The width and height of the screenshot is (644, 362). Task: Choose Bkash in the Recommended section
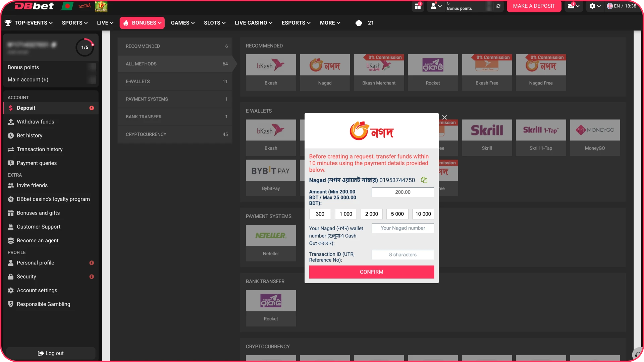point(271,72)
